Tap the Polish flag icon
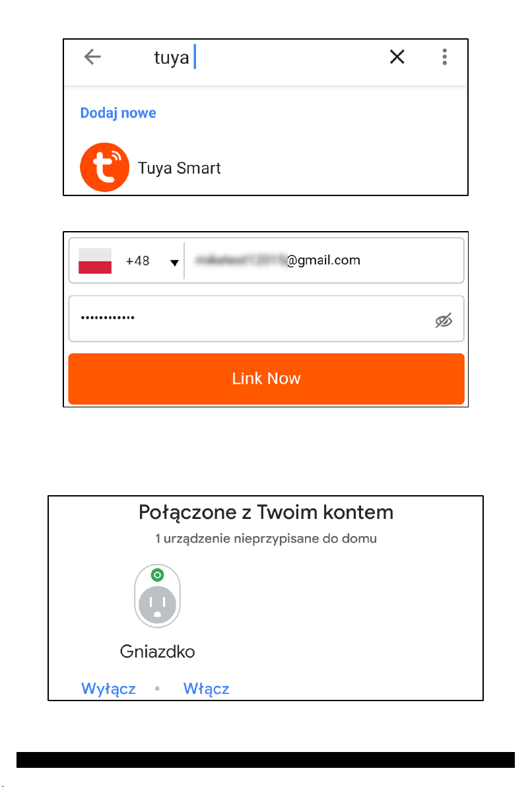Image resolution: width=532 pixels, height=787 pixels. [x=95, y=261]
